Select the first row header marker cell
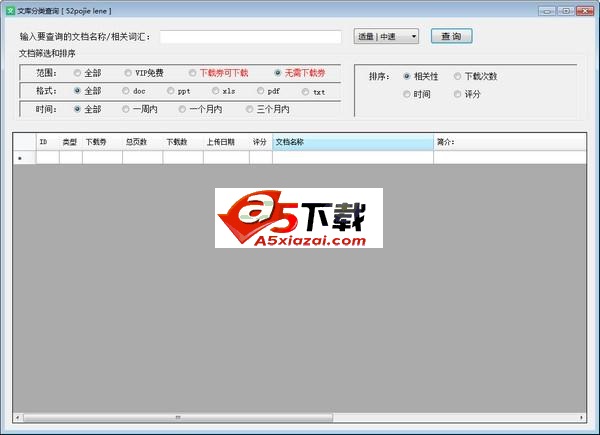The width and height of the screenshot is (600, 435). pos(24,158)
